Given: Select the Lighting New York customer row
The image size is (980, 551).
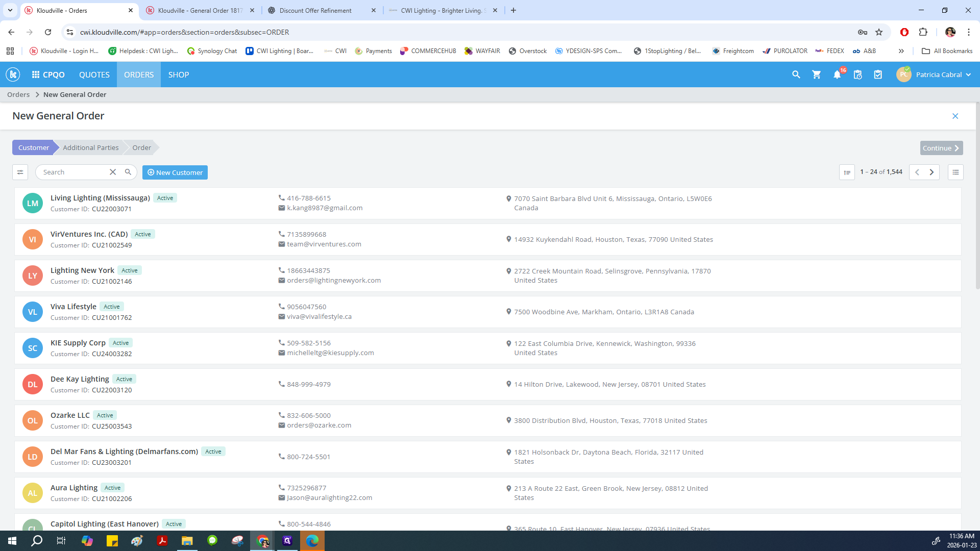Looking at the screenshot, I should click(82, 270).
